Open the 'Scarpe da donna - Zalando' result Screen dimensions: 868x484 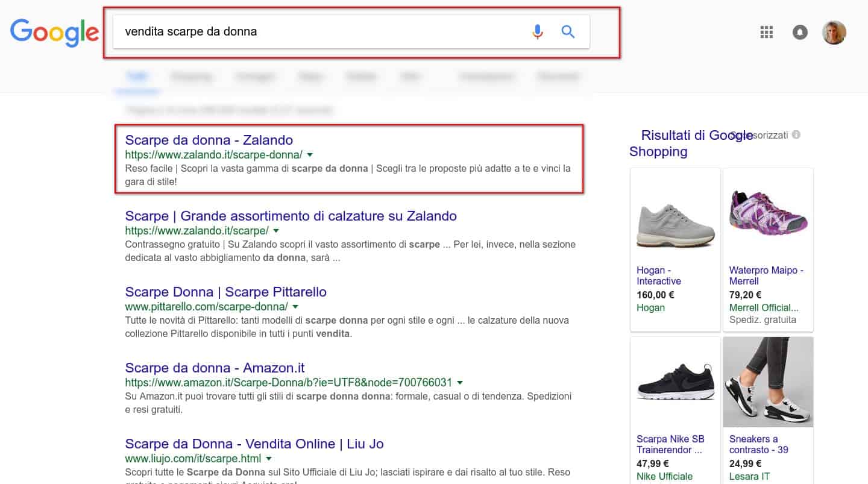pyautogui.click(x=209, y=140)
